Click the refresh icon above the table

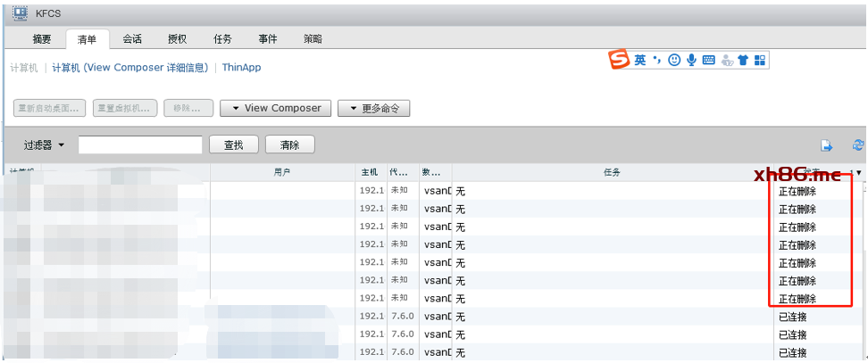point(858,145)
